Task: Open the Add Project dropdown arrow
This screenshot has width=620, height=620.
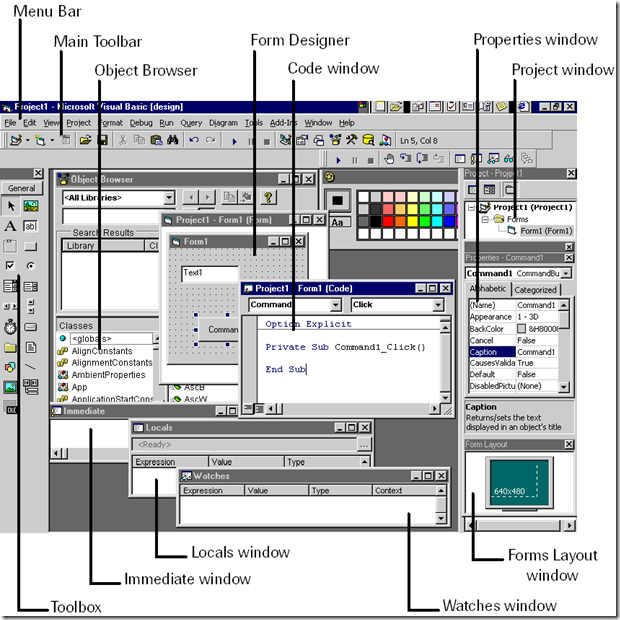Action: point(28,140)
